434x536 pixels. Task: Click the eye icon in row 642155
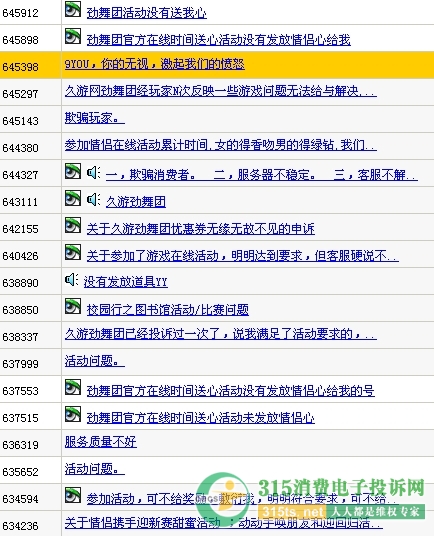73,225
